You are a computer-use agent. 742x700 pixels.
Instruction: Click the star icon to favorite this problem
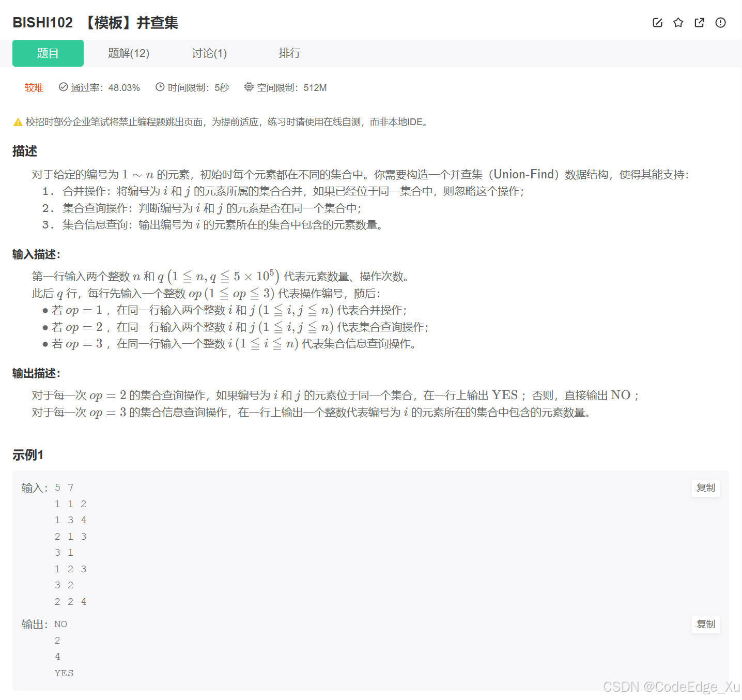pyautogui.click(x=678, y=23)
